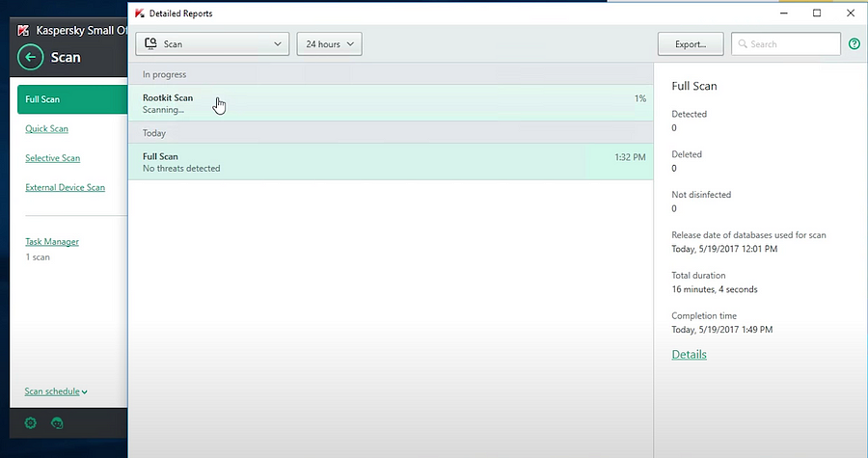Open External Device Scan section
The image size is (868, 458).
pyautogui.click(x=65, y=187)
